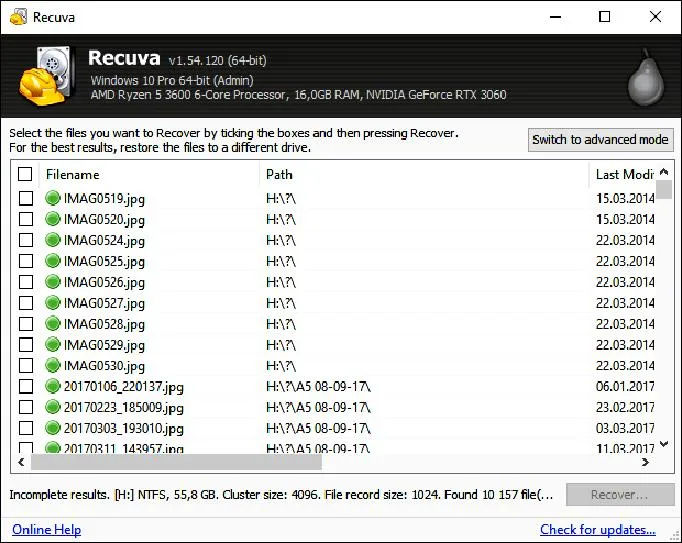Maximize the Recuva window
This screenshot has height=543, width=682.
(605, 17)
